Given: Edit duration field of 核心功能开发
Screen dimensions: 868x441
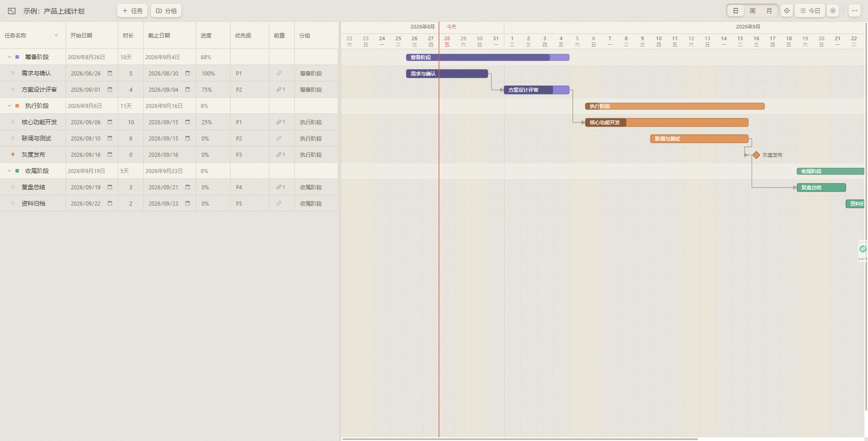Looking at the screenshot, I should (131, 122).
